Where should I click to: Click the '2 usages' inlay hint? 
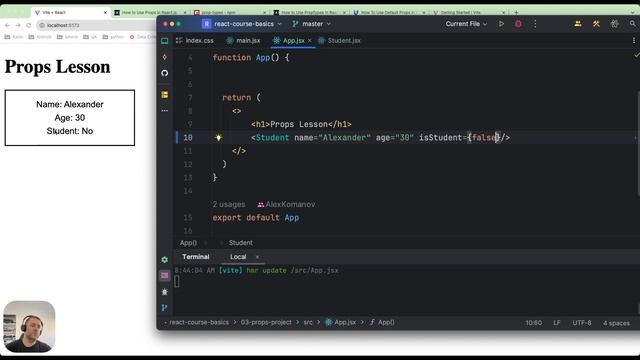[229, 204]
